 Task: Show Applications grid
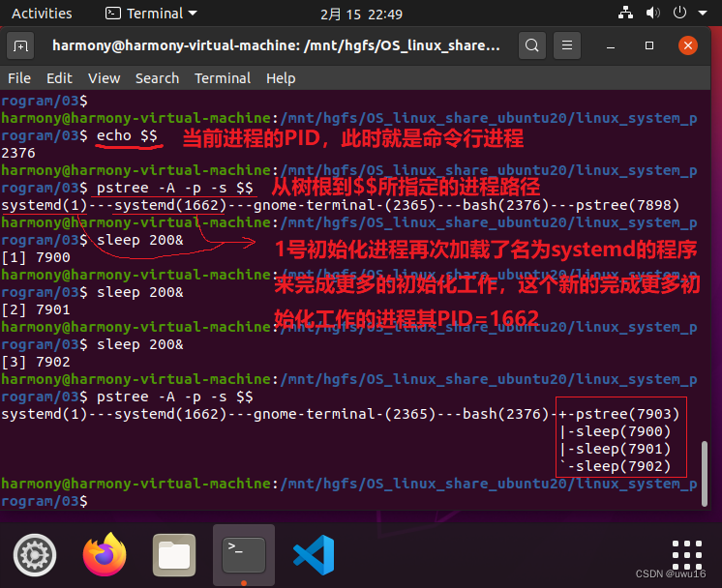pos(686,555)
